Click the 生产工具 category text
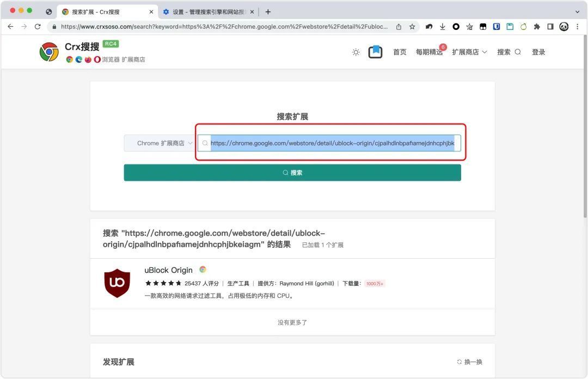Viewport: 588px width, 379px height. tap(238, 283)
